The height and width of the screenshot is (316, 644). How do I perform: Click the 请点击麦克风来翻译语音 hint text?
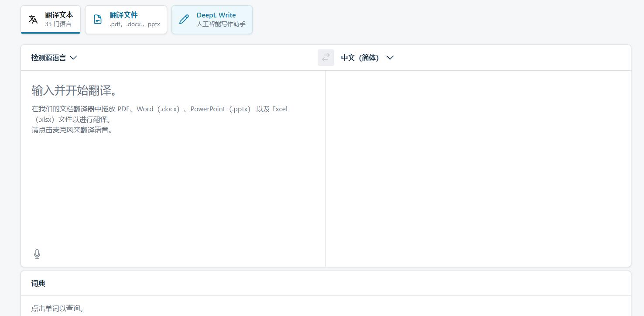coord(72,130)
